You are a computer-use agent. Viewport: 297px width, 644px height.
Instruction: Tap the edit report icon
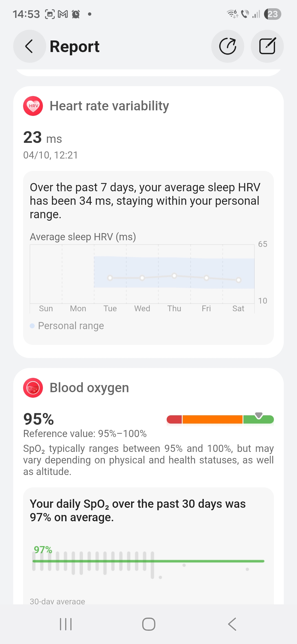click(x=267, y=46)
